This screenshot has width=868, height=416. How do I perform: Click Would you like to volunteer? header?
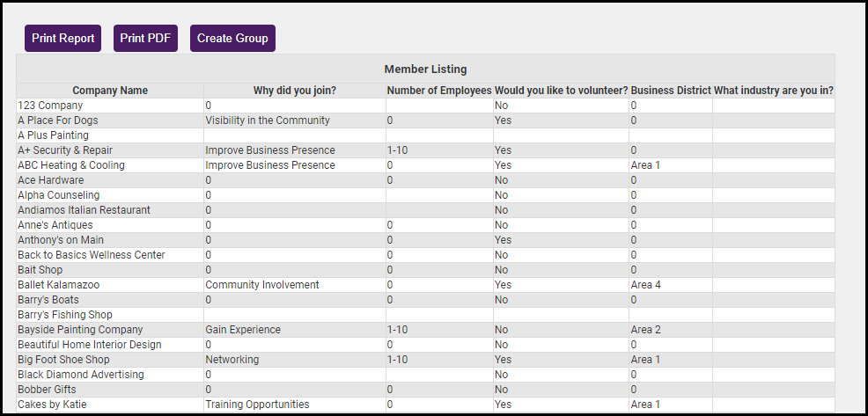tap(561, 91)
